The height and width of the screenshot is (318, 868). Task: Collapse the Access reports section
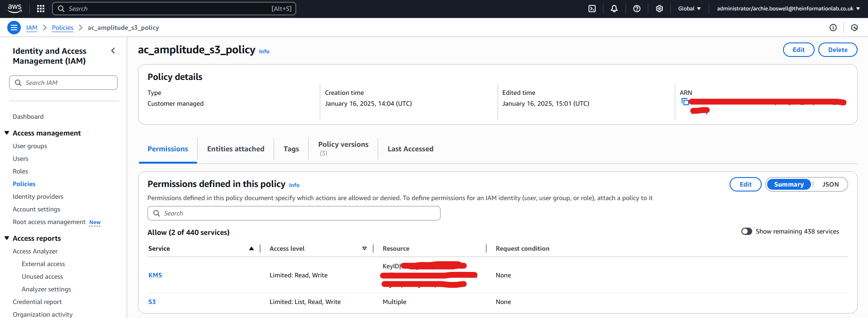pos(7,238)
